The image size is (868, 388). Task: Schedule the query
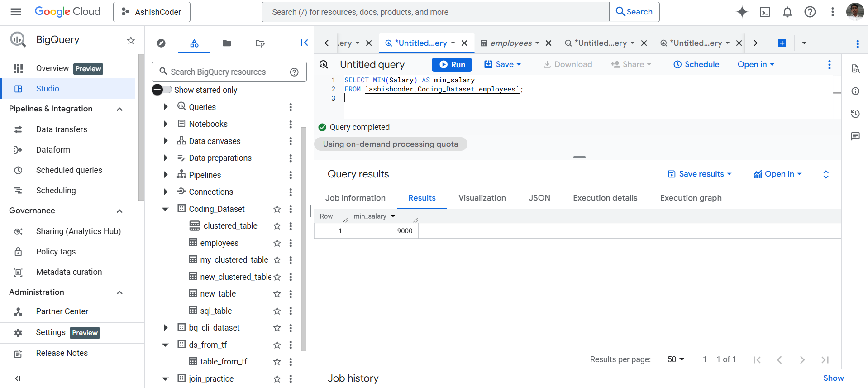(x=696, y=64)
